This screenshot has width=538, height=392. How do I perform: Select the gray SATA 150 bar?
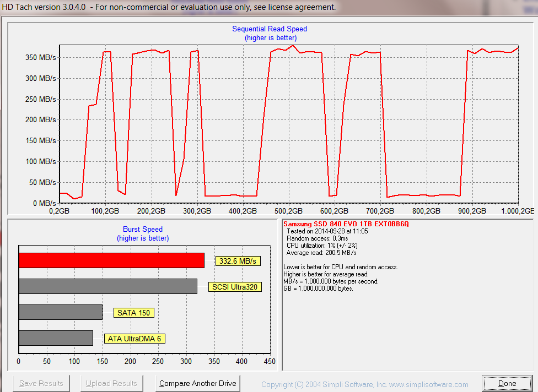[x=61, y=312]
